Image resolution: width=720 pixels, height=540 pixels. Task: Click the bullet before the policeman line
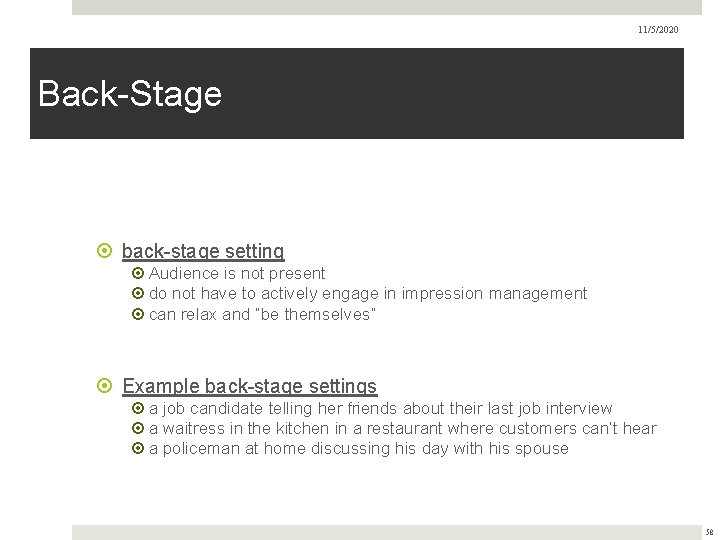click(x=138, y=449)
